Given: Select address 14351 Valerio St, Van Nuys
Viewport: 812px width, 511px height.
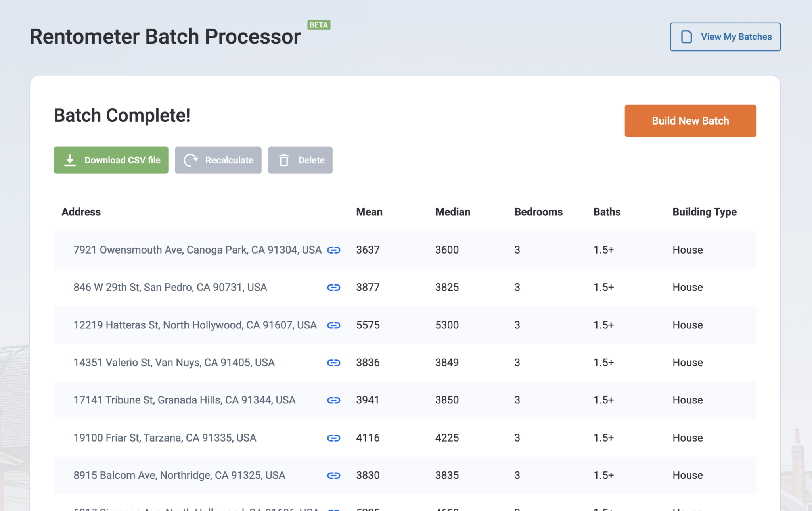Looking at the screenshot, I should 174,363.
